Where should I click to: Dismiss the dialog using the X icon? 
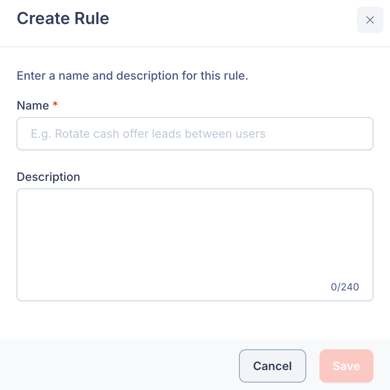click(370, 20)
